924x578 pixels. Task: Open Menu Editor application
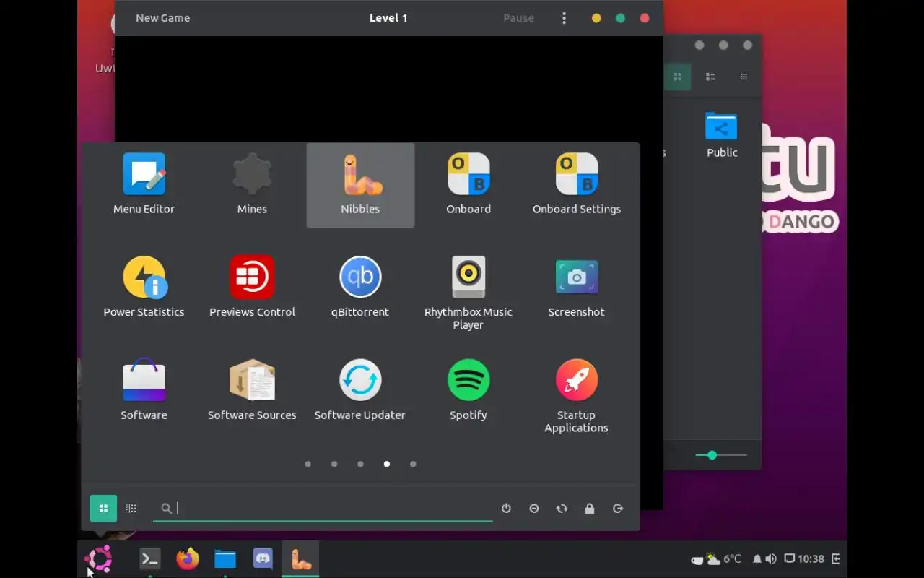(x=144, y=184)
